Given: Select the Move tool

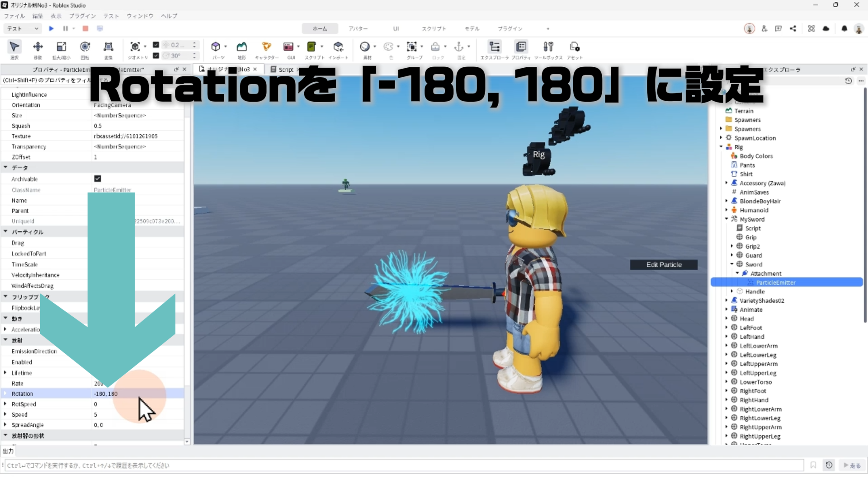Looking at the screenshot, I should point(38,47).
